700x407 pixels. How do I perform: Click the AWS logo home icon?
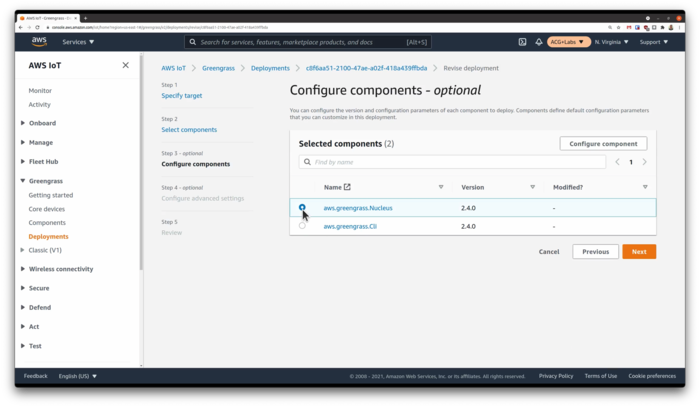(x=39, y=42)
